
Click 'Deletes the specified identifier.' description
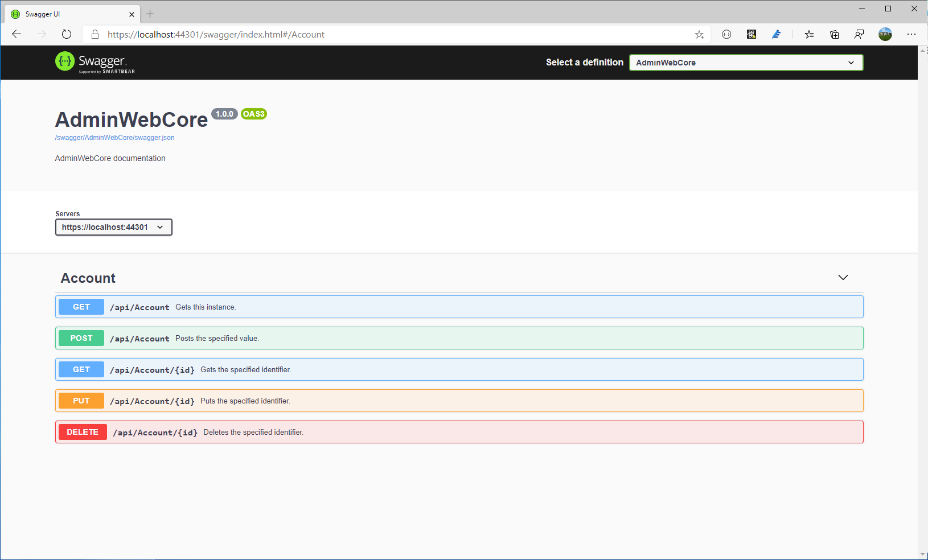pos(253,433)
